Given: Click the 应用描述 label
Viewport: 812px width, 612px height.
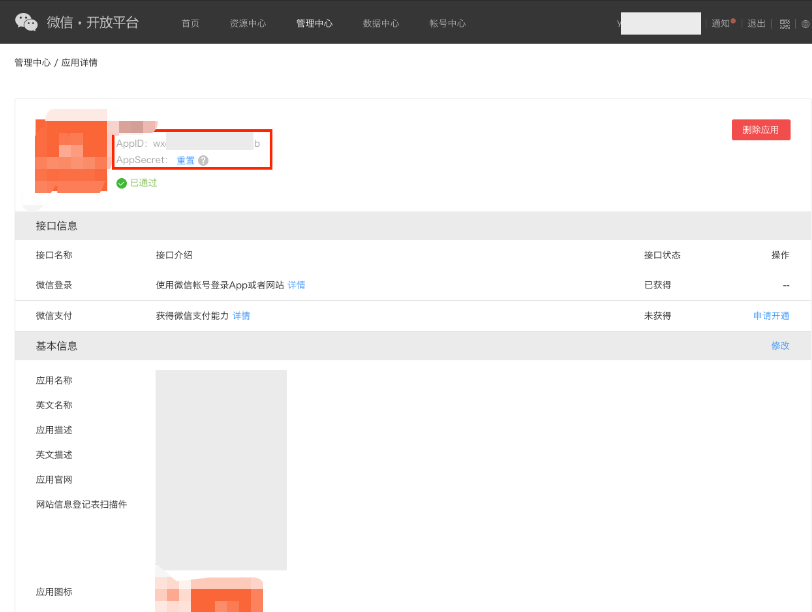Looking at the screenshot, I should pyautogui.click(x=54, y=430).
